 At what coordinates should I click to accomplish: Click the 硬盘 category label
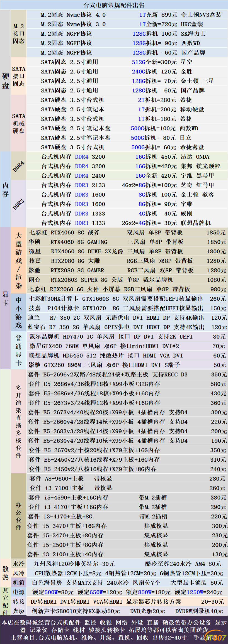[x=5, y=81]
